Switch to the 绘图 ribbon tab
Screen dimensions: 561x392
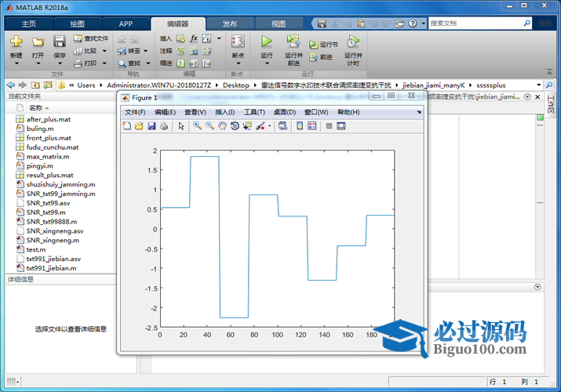pos(78,24)
